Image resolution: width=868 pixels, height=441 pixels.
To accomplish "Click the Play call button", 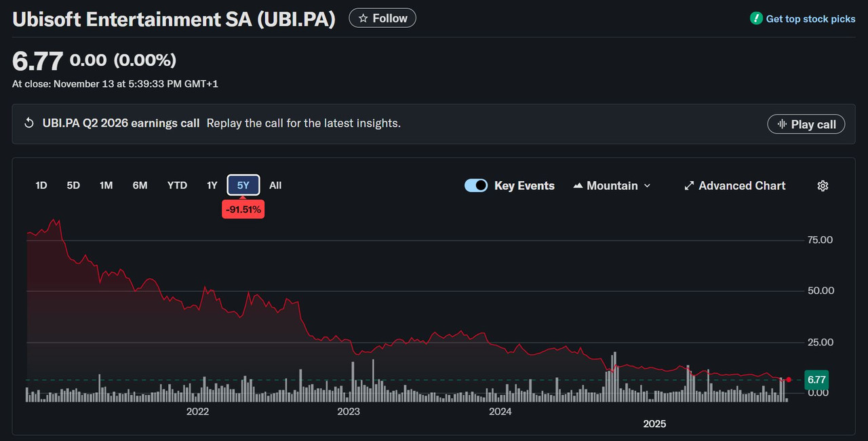I will 806,124.
